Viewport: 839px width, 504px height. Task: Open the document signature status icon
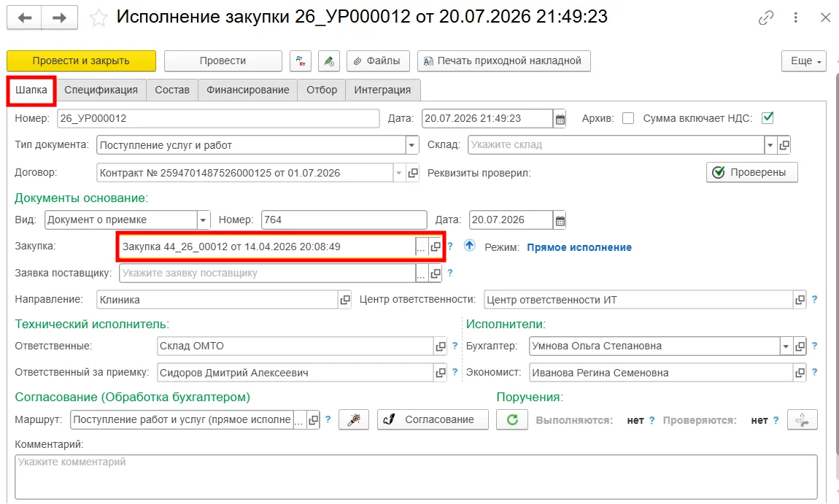(329, 61)
